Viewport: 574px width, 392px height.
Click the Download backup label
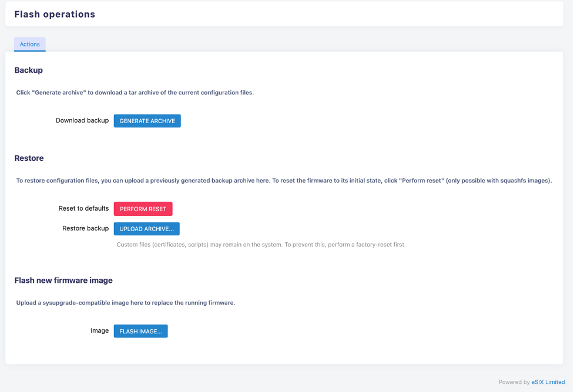click(x=82, y=120)
